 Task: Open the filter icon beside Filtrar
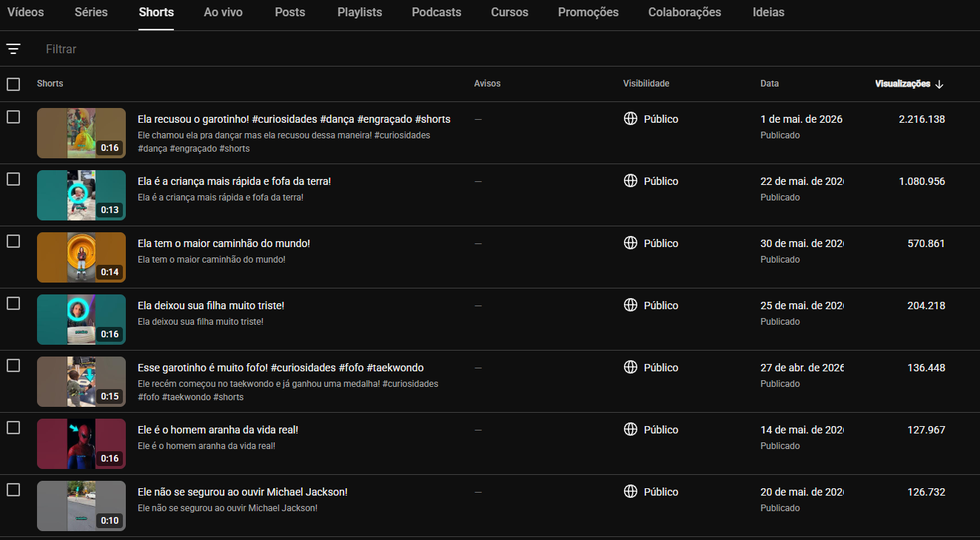pos(13,49)
